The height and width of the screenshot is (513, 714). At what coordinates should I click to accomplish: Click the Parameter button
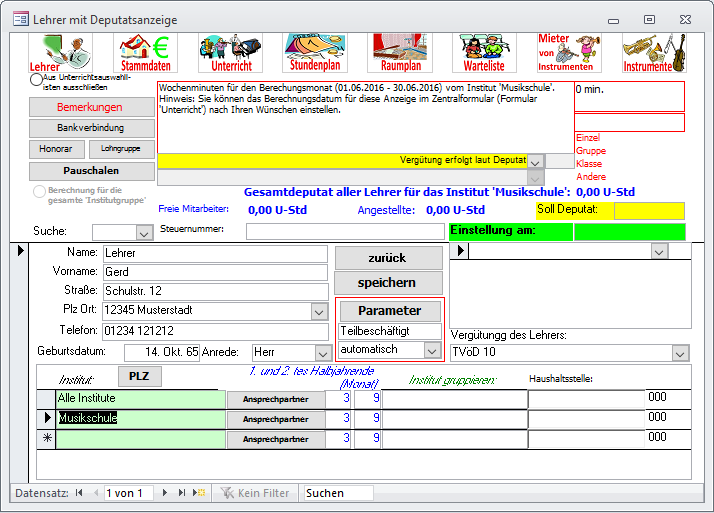click(389, 310)
